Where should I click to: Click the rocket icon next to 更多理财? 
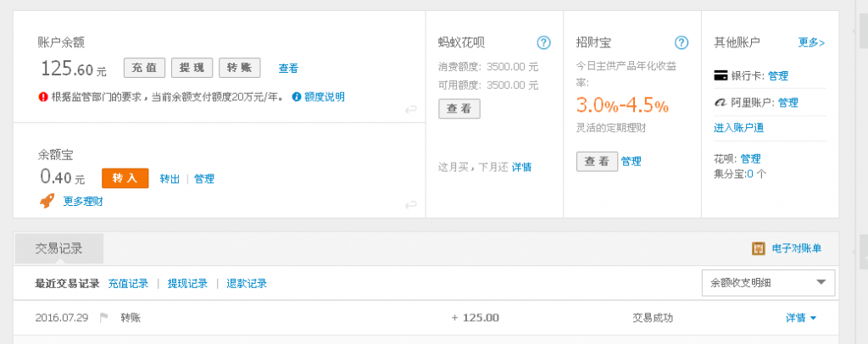coord(47,201)
